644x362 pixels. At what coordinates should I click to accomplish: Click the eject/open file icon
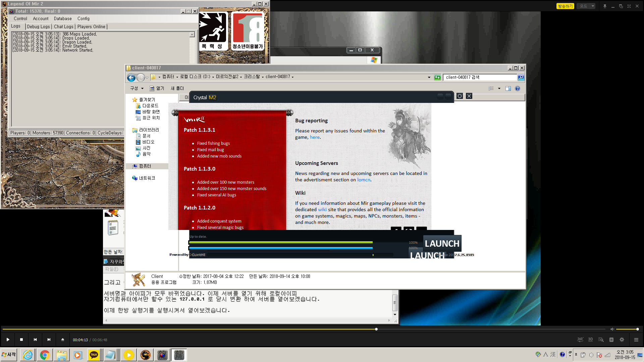click(63, 340)
